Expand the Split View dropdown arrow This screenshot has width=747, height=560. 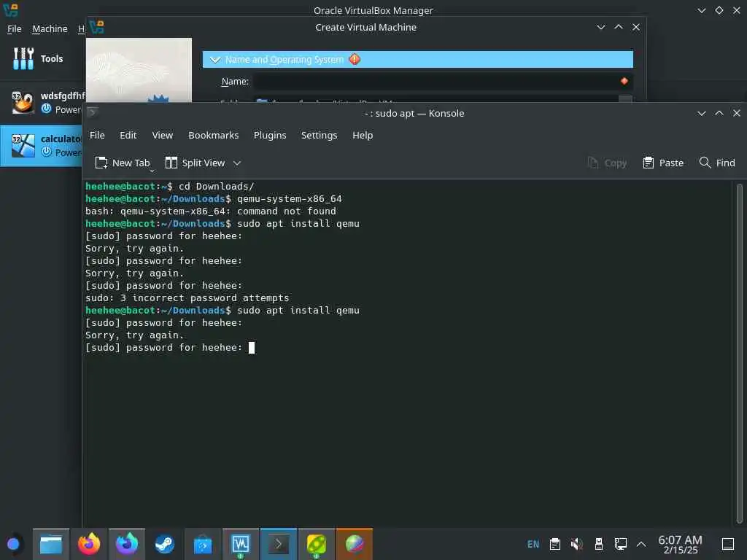(x=237, y=163)
